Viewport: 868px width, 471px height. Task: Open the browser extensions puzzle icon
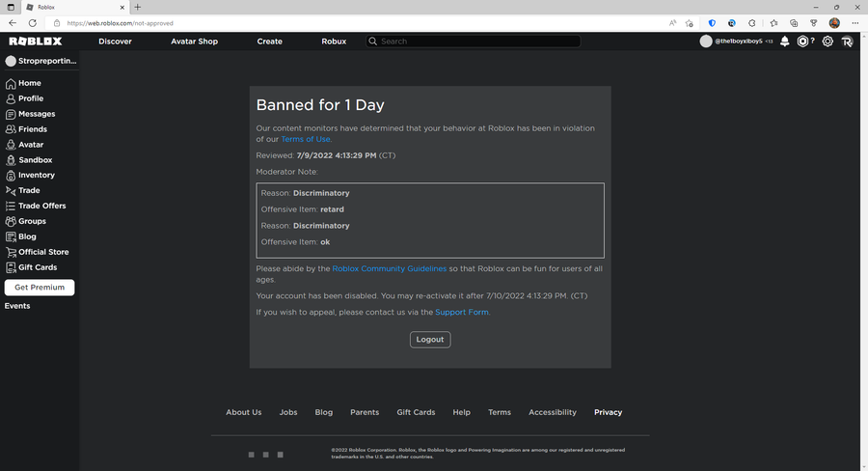point(751,23)
